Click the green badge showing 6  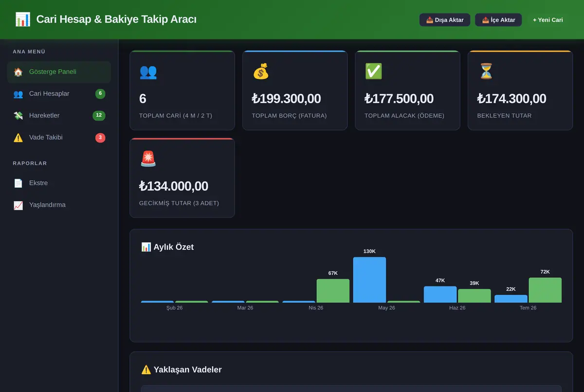click(100, 94)
